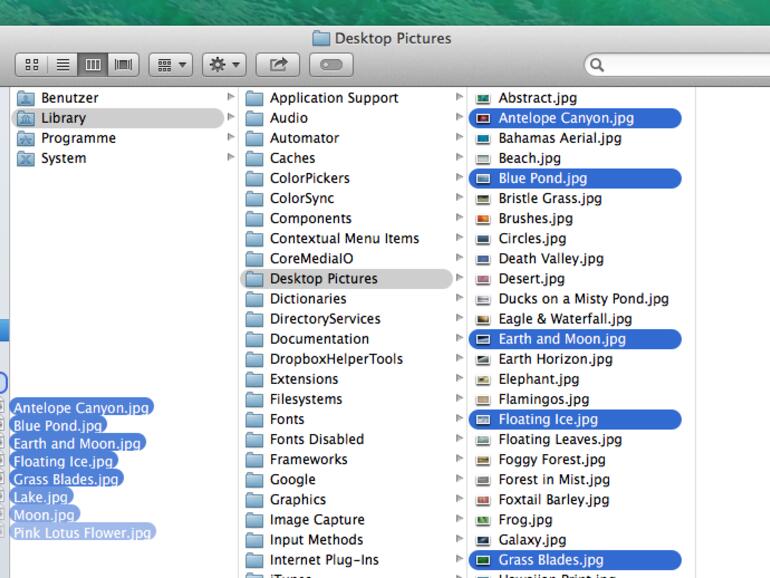This screenshot has height=578, width=770.
Task: Click the Foxtail Barley.jpg file icon
Action: click(x=483, y=500)
